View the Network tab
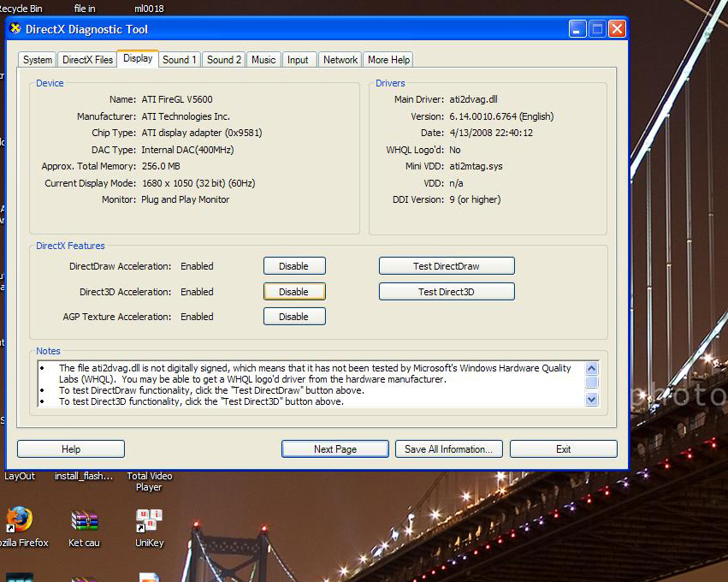728x582 pixels. tap(340, 60)
